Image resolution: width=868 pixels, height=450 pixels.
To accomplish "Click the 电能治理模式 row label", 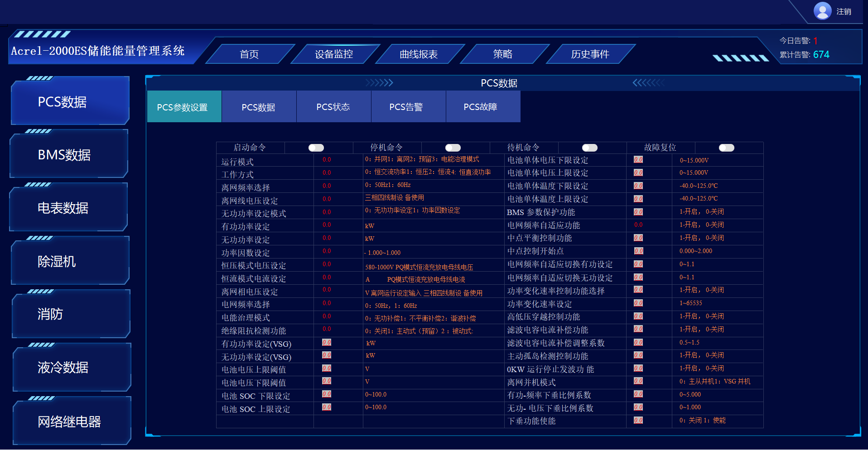I will pos(246,318).
